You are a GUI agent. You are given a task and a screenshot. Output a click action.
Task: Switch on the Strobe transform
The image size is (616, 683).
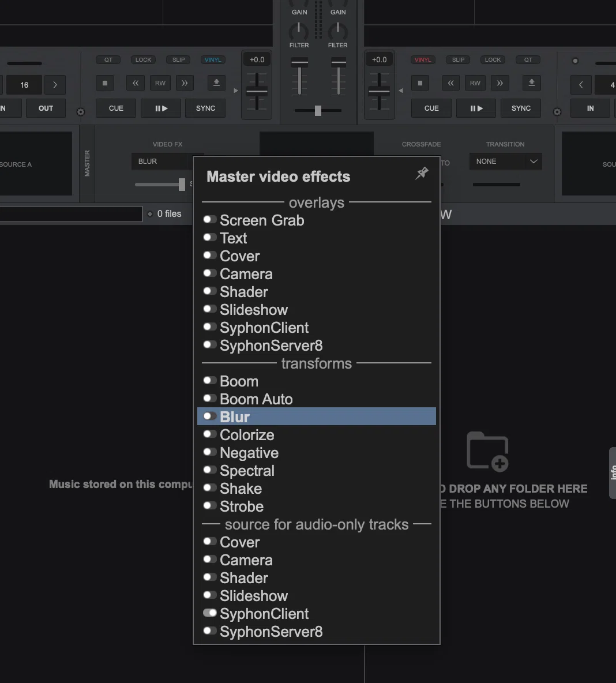[210, 506]
